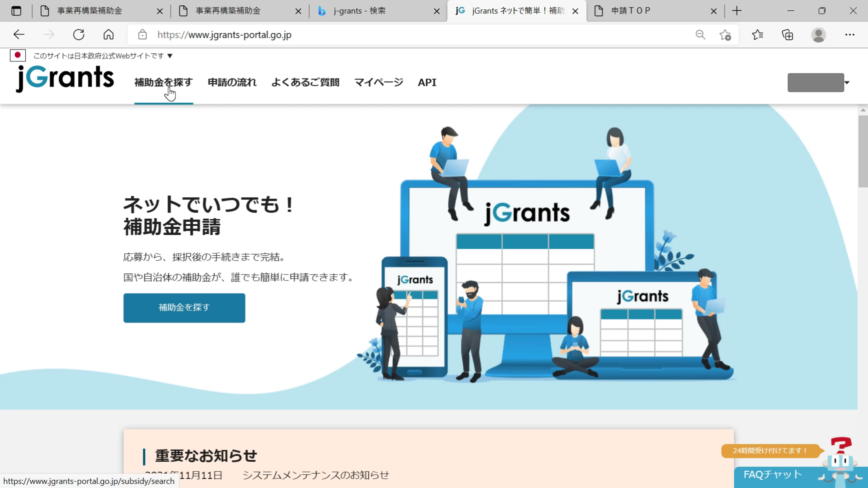Open the Collections icon

point(787,35)
